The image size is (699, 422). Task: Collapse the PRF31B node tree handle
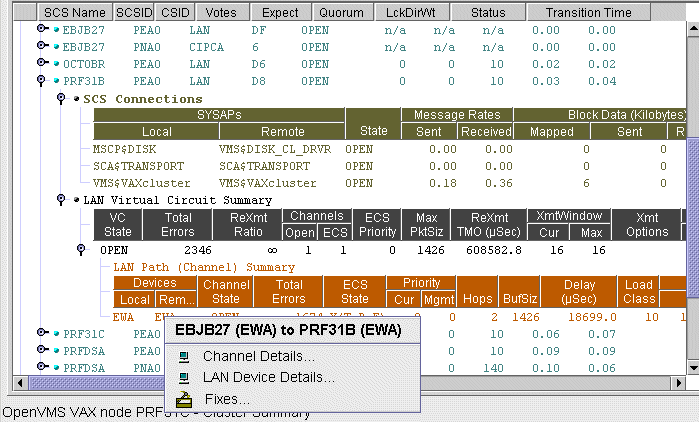pos(42,80)
